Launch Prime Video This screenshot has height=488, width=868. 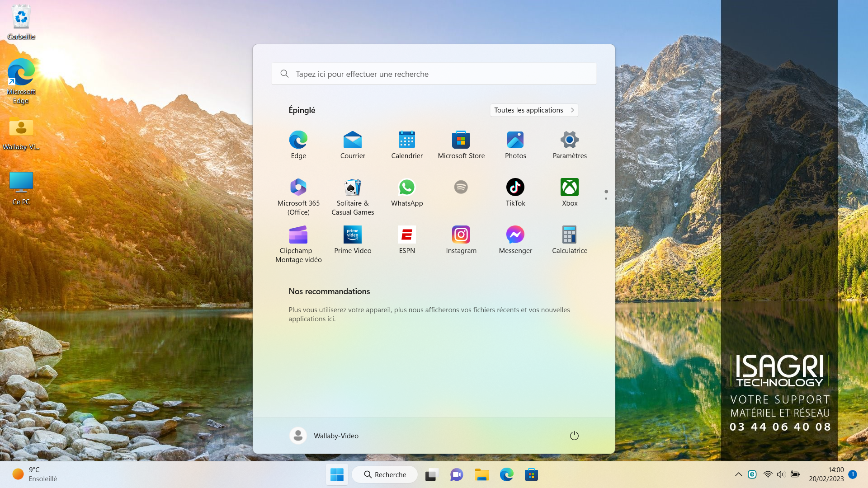[x=353, y=240]
